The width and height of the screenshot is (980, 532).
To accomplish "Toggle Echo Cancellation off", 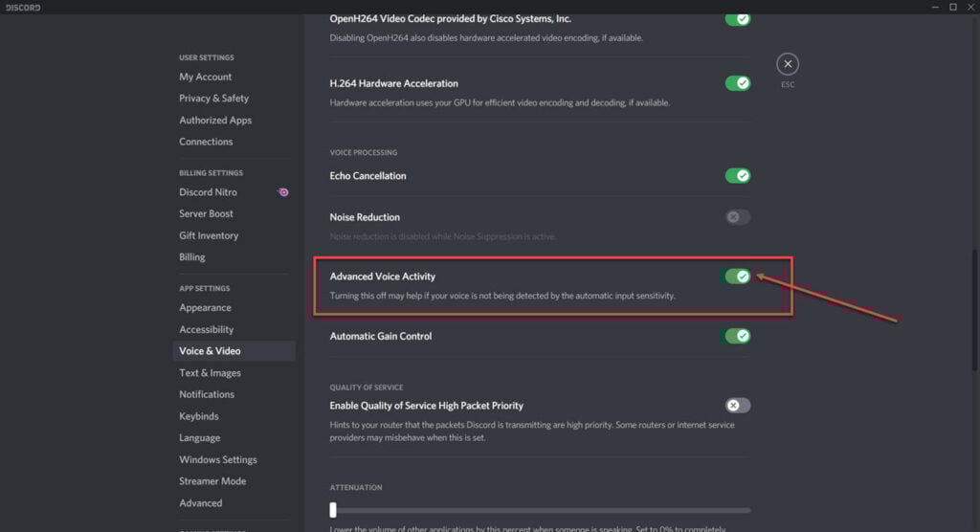I will (738, 176).
